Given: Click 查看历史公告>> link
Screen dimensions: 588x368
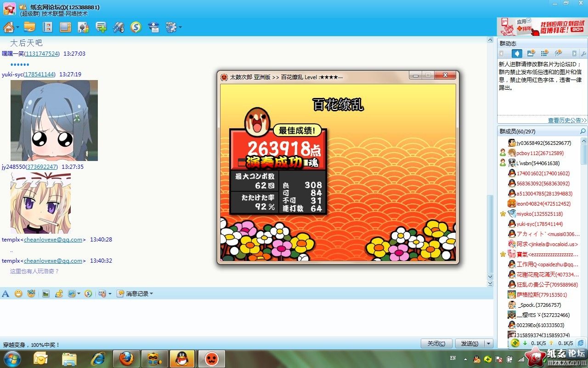Looking at the screenshot, I should point(567,120).
